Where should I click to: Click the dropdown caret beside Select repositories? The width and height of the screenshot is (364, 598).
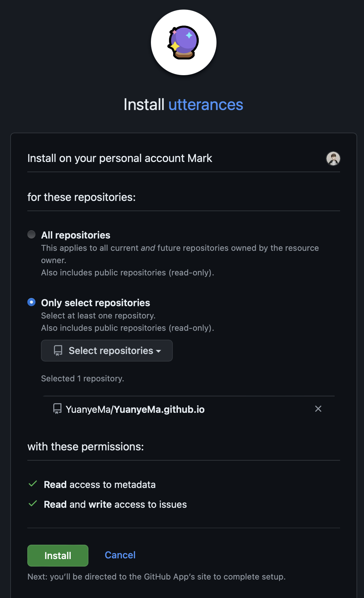(x=158, y=351)
